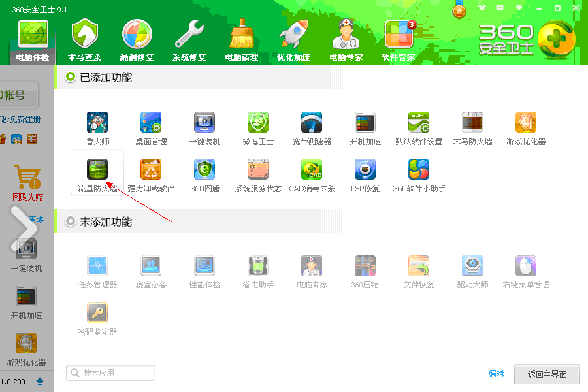The image size is (588, 392).
Task: Open CAD病毒专杀 tool
Action: tap(312, 176)
